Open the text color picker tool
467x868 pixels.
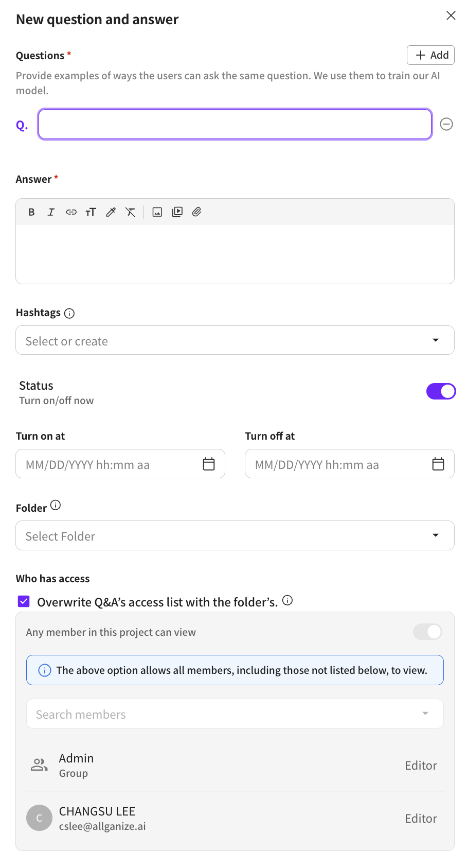coord(111,212)
